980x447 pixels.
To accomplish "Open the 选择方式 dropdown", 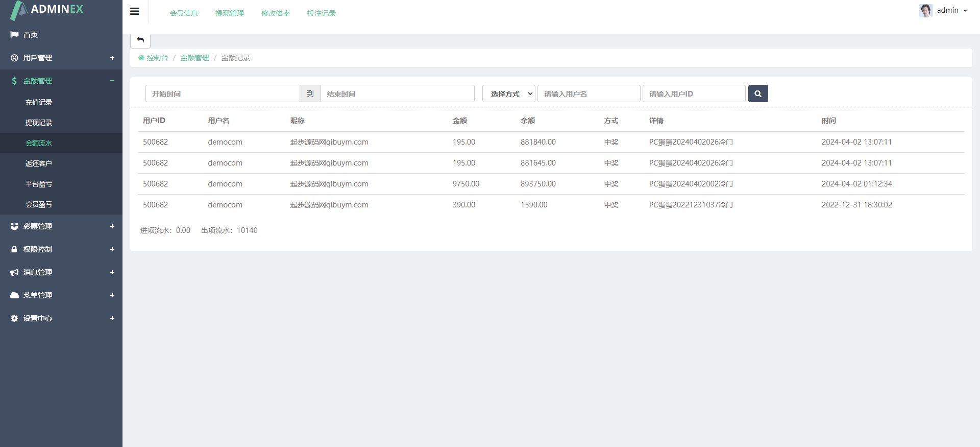I will (x=508, y=93).
